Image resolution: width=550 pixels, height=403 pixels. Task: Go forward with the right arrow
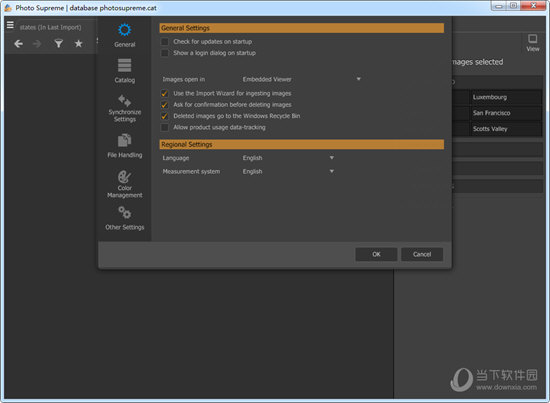(37, 43)
